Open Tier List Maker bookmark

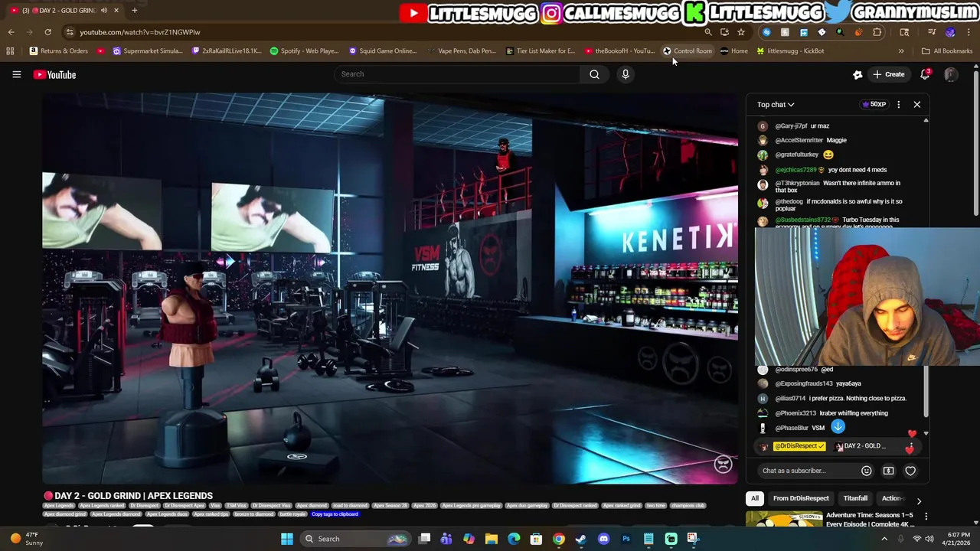540,51
